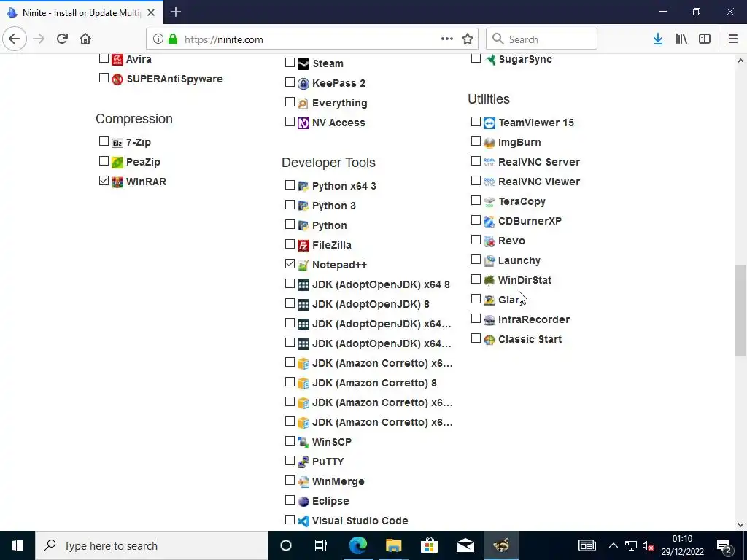Image resolution: width=747 pixels, height=560 pixels.
Task: Click the PuTTY icon
Action: 303,462
